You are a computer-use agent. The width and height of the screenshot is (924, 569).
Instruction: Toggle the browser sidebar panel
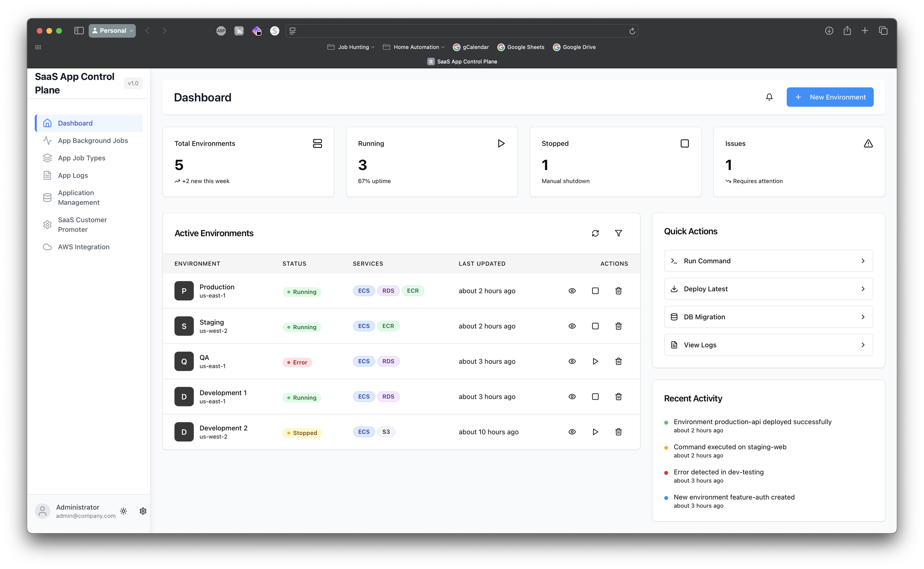coord(79,30)
